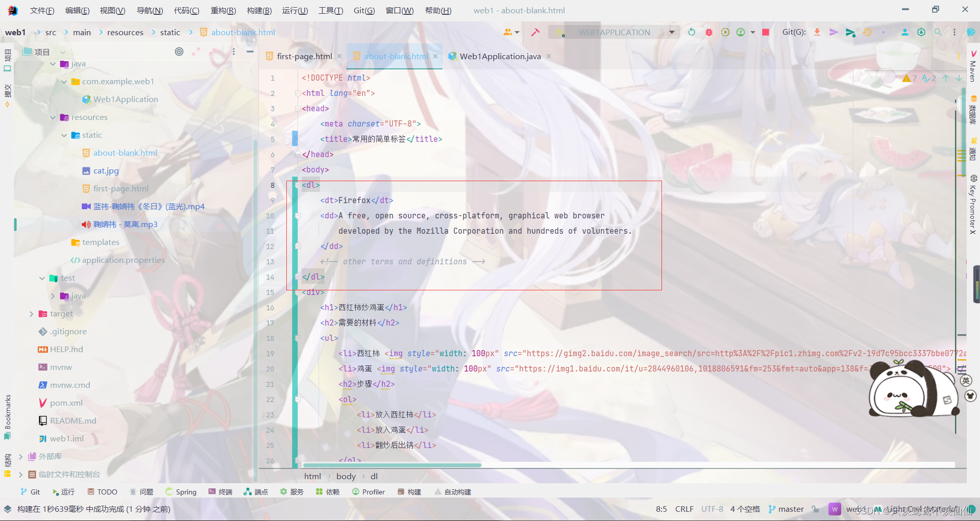Open the profiler run options dropdown arrow
The height and width of the screenshot is (521, 980).
[753, 32]
